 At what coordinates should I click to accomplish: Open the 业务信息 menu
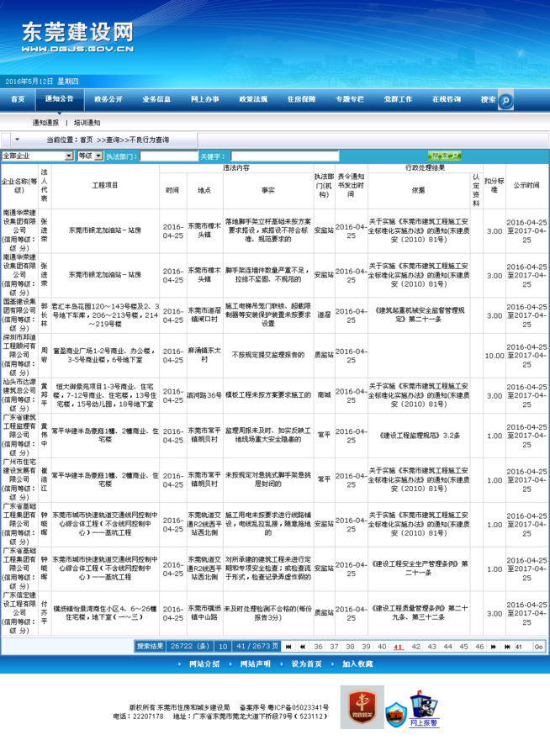pyautogui.click(x=156, y=99)
